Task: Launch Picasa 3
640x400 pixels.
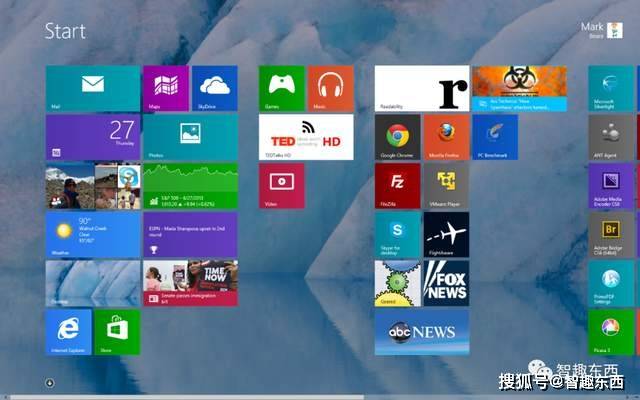Action: pos(611,332)
